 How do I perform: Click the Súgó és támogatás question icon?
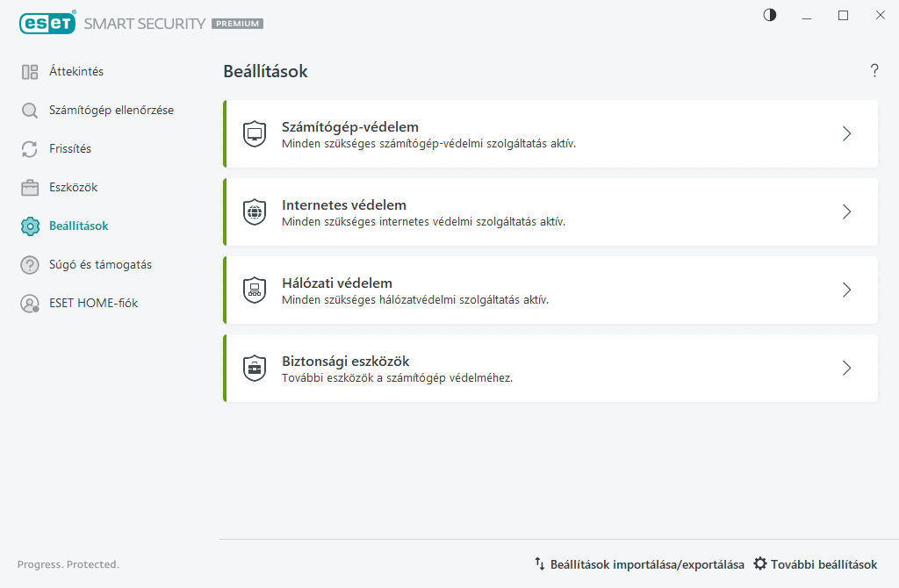pyautogui.click(x=30, y=265)
